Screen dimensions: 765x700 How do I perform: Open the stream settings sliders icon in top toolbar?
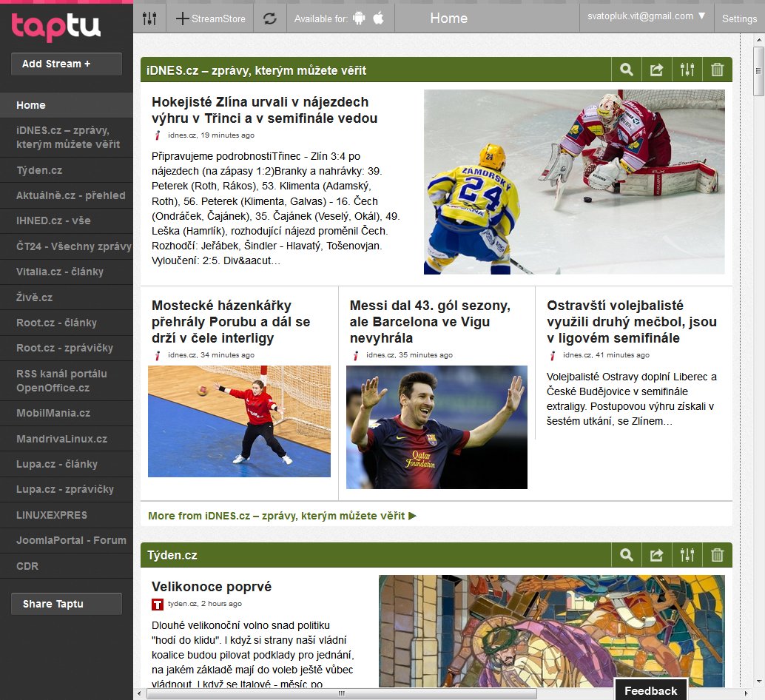(149, 18)
